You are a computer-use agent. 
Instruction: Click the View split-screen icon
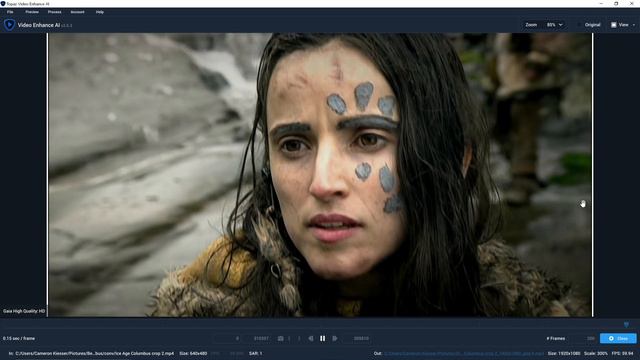(x=613, y=25)
